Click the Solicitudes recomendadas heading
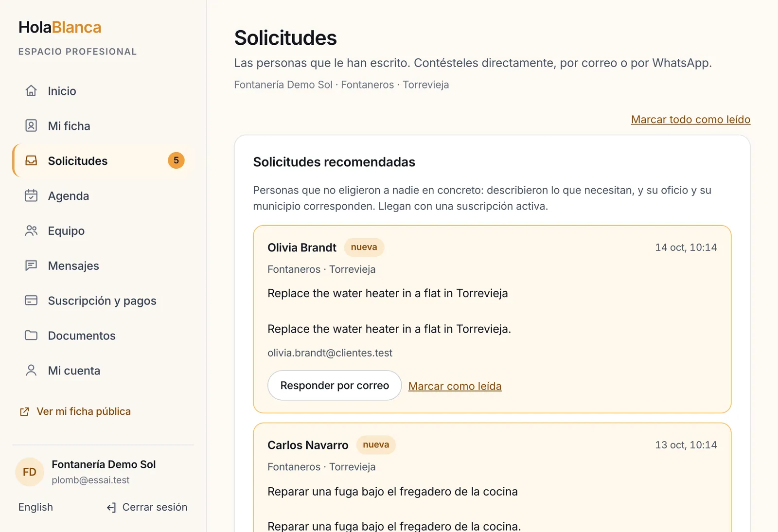 334,162
